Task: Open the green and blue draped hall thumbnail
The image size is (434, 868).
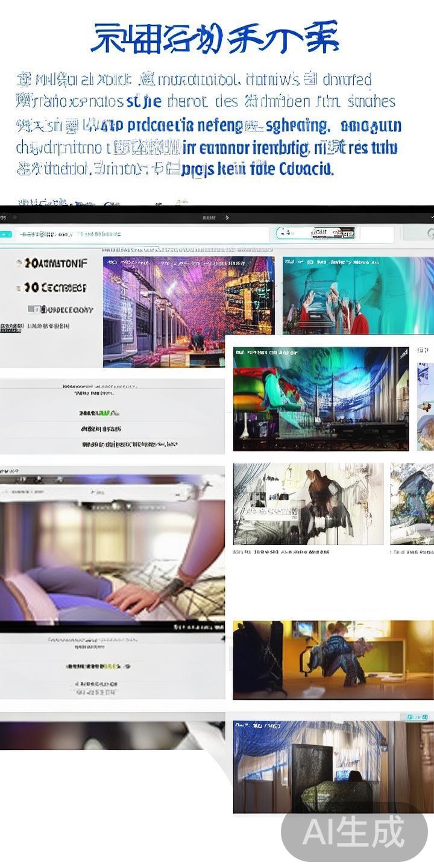Action: coord(321,398)
